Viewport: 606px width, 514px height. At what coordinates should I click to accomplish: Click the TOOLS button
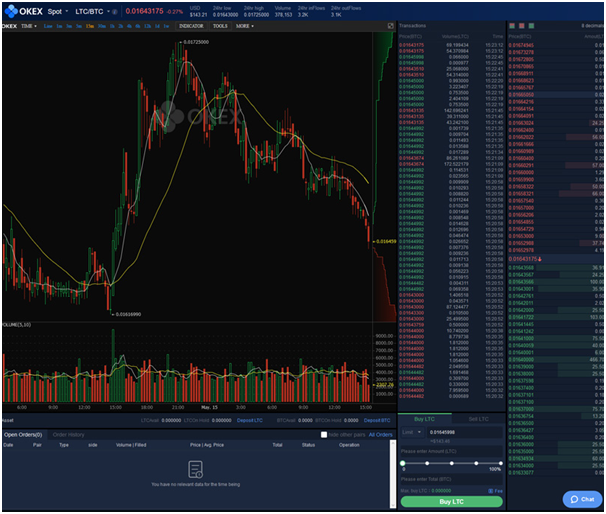click(220, 26)
